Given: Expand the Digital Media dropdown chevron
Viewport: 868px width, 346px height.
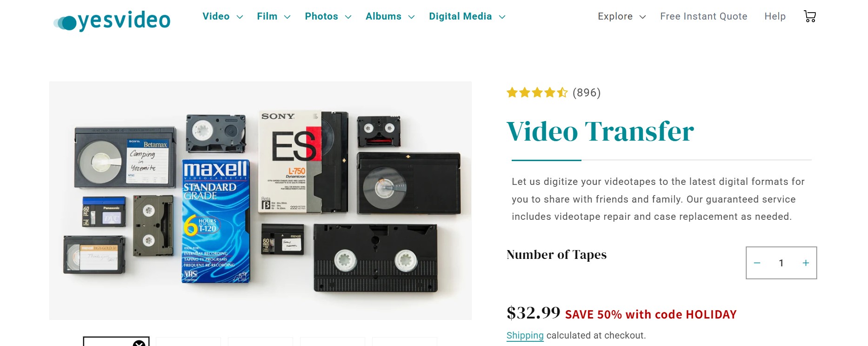Looking at the screenshot, I should (502, 17).
